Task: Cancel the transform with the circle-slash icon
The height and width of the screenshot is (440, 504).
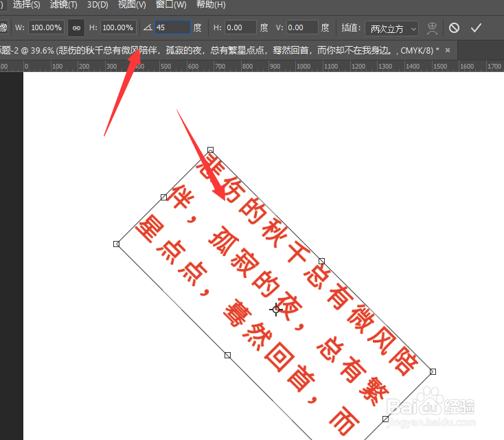Action: coord(454,28)
